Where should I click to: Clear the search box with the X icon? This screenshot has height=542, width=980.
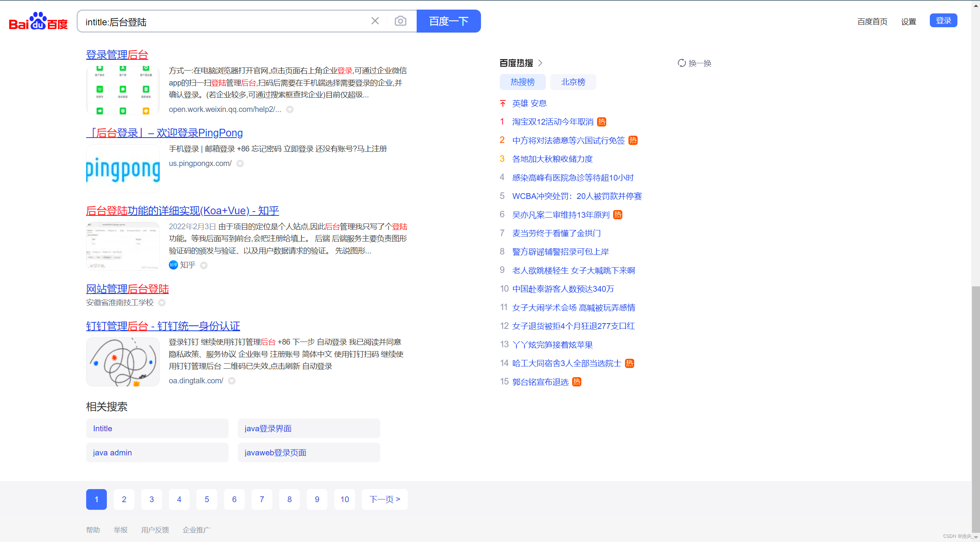pyautogui.click(x=375, y=21)
